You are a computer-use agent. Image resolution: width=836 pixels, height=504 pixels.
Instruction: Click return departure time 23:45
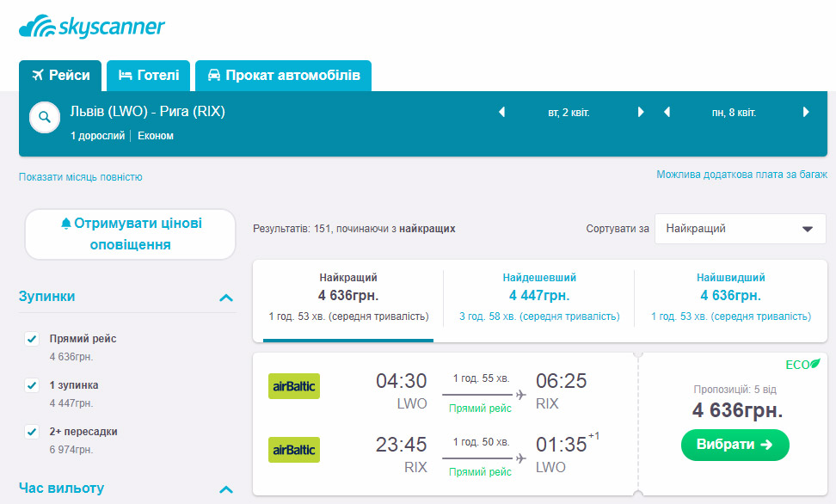tap(401, 445)
